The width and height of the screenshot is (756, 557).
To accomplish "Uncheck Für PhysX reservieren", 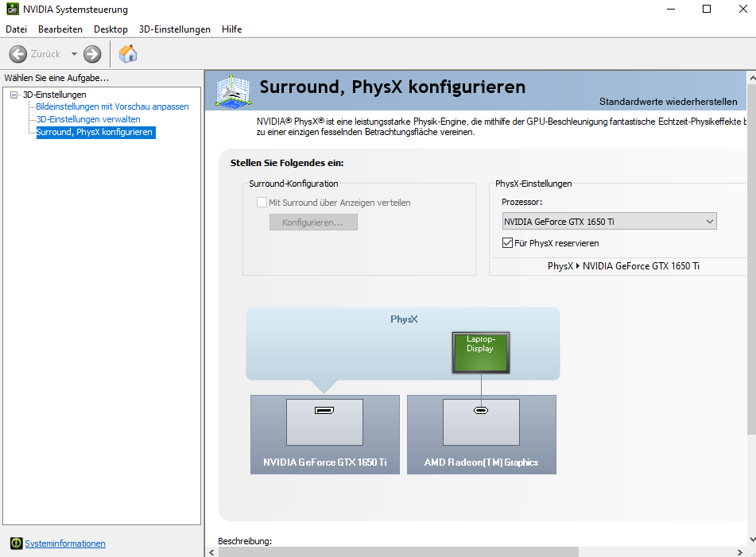I will click(x=507, y=243).
